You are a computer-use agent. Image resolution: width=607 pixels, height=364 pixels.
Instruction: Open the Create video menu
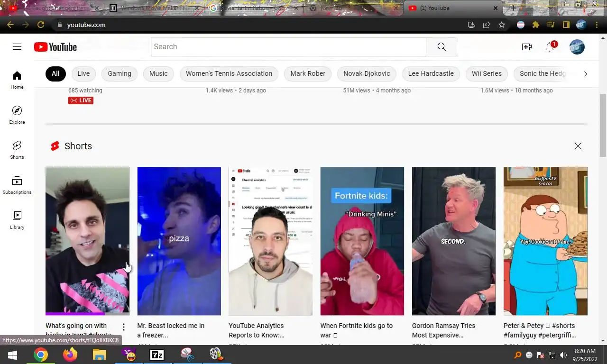tap(526, 46)
